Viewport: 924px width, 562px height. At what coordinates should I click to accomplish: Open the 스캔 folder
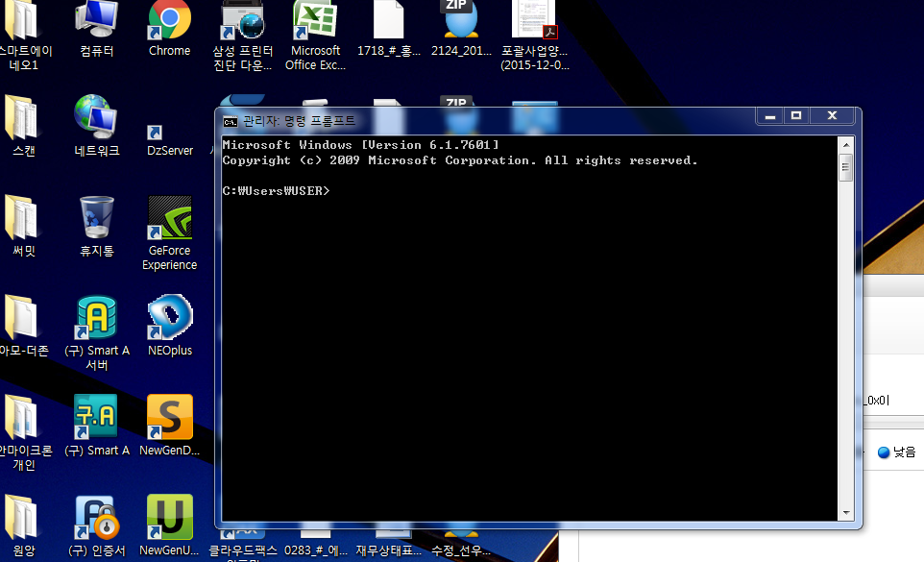click(22, 126)
